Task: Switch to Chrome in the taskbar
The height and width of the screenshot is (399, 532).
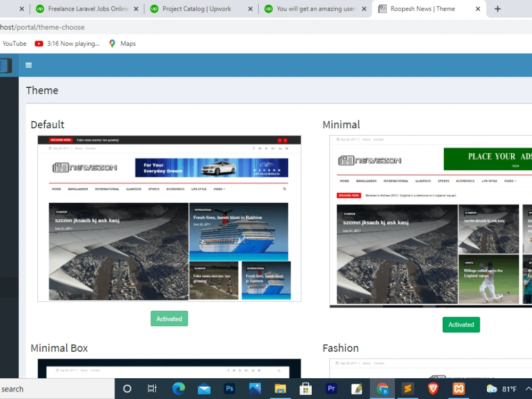Action: (x=382, y=389)
